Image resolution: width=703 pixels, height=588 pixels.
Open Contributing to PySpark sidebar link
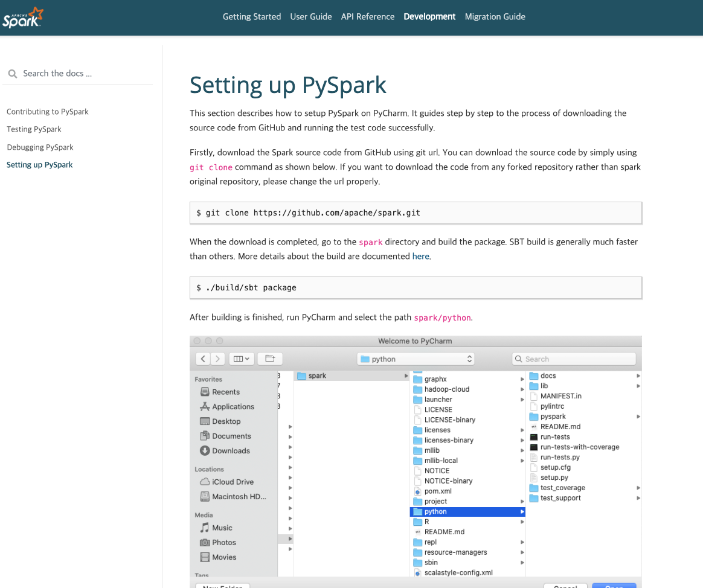(48, 112)
